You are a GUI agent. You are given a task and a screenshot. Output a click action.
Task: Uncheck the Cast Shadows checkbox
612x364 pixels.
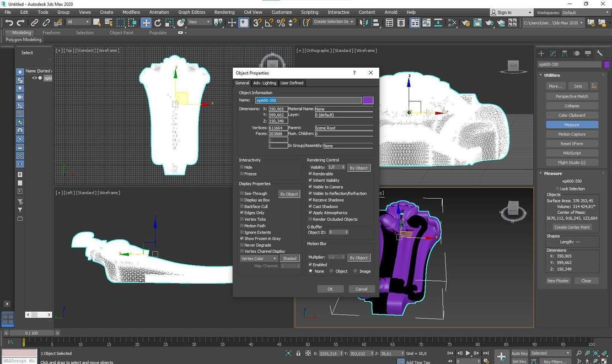311,207
